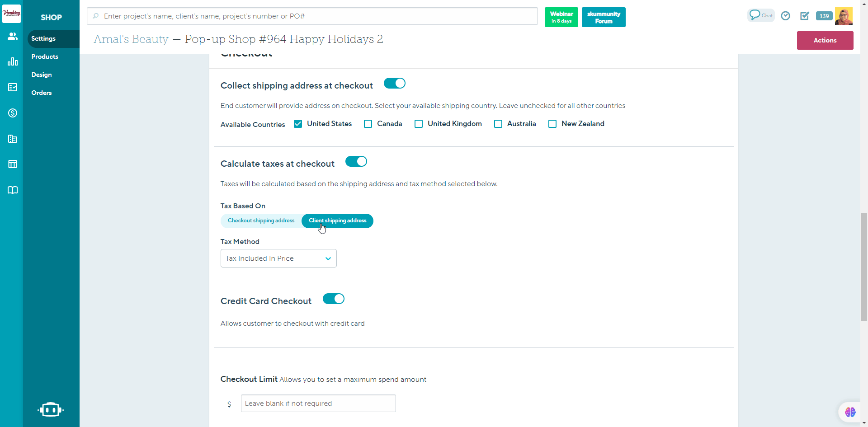Screen dimensions: 868x427
Task: Click the clock reminders icon in header
Action: coord(786,16)
